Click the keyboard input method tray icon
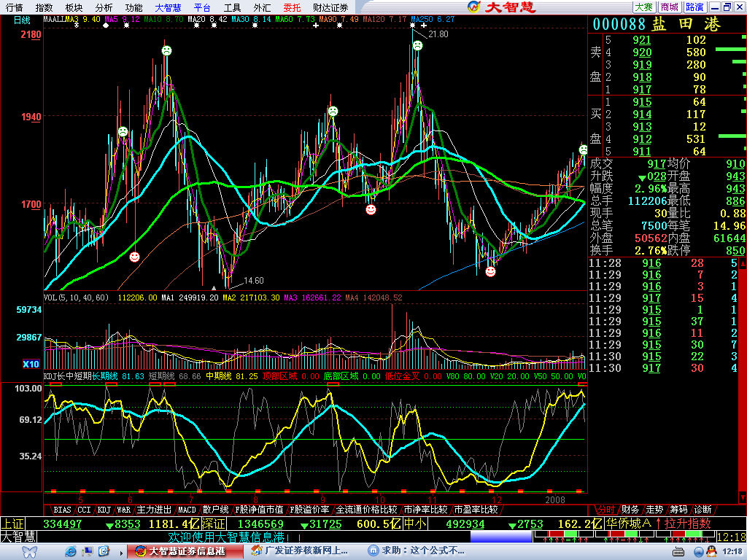The image size is (747, 560). [x=678, y=552]
